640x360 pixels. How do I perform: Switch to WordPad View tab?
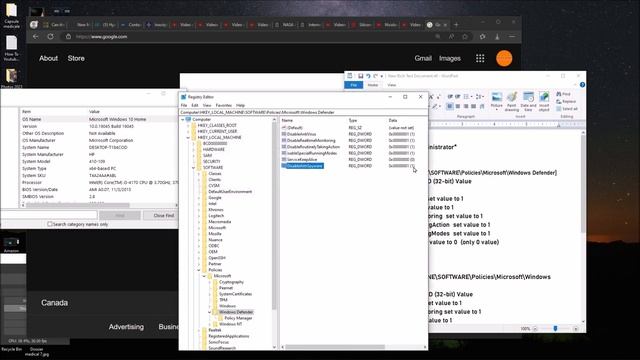(x=391, y=85)
